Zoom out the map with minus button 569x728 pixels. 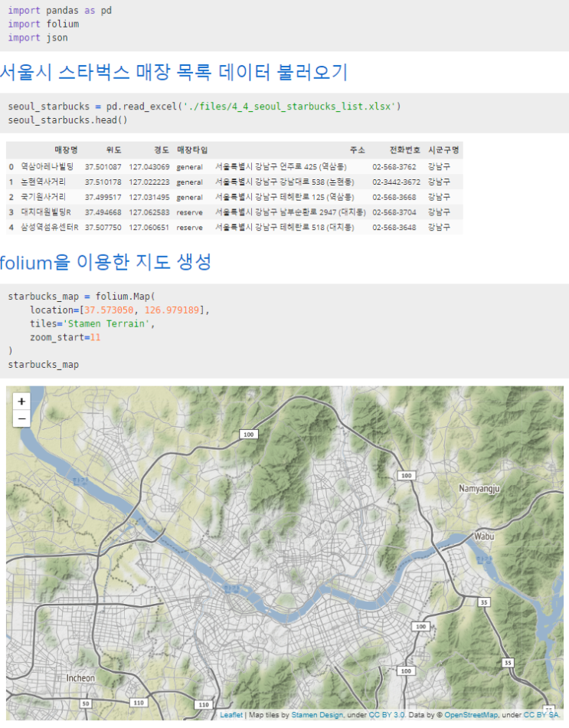point(21,418)
